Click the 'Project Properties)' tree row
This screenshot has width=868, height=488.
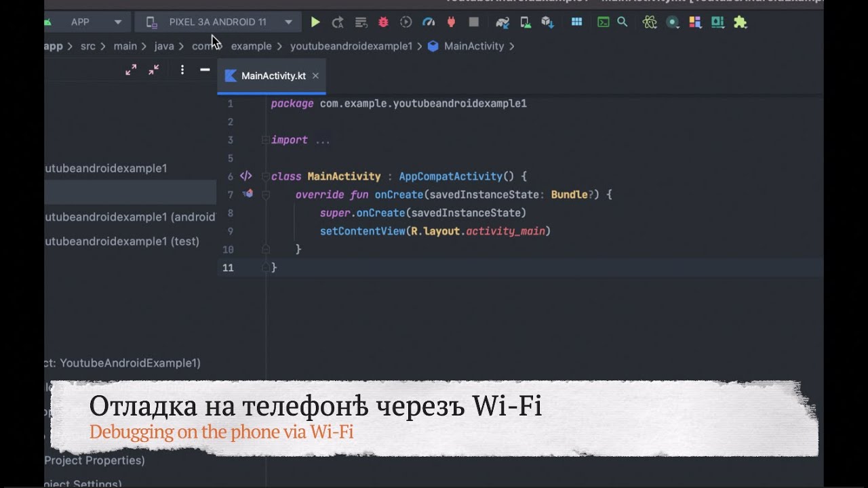pyautogui.click(x=95, y=460)
